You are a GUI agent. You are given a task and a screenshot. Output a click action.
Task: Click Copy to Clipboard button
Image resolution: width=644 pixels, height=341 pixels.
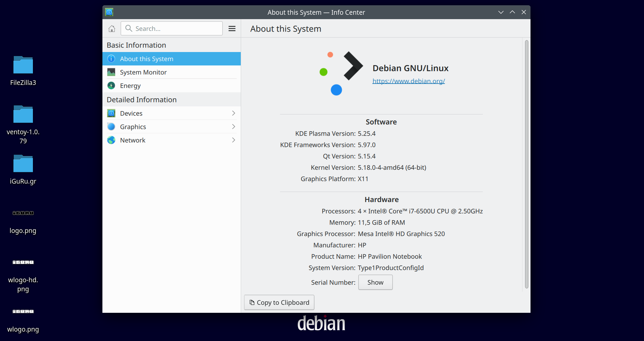[279, 302]
